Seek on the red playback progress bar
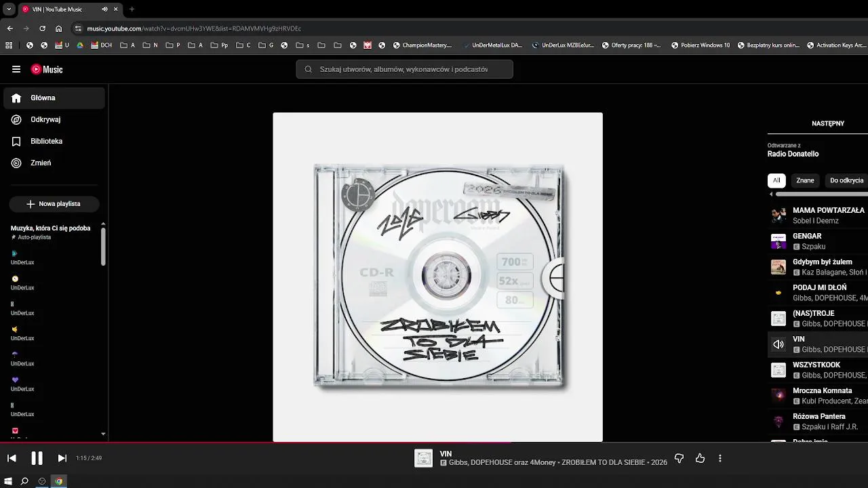 coord(434,443)
